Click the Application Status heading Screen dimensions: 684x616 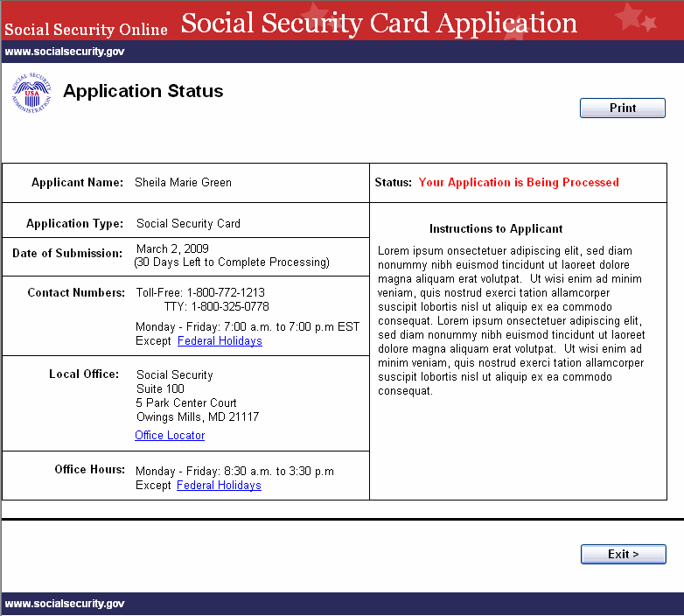[x=143, y=91]
